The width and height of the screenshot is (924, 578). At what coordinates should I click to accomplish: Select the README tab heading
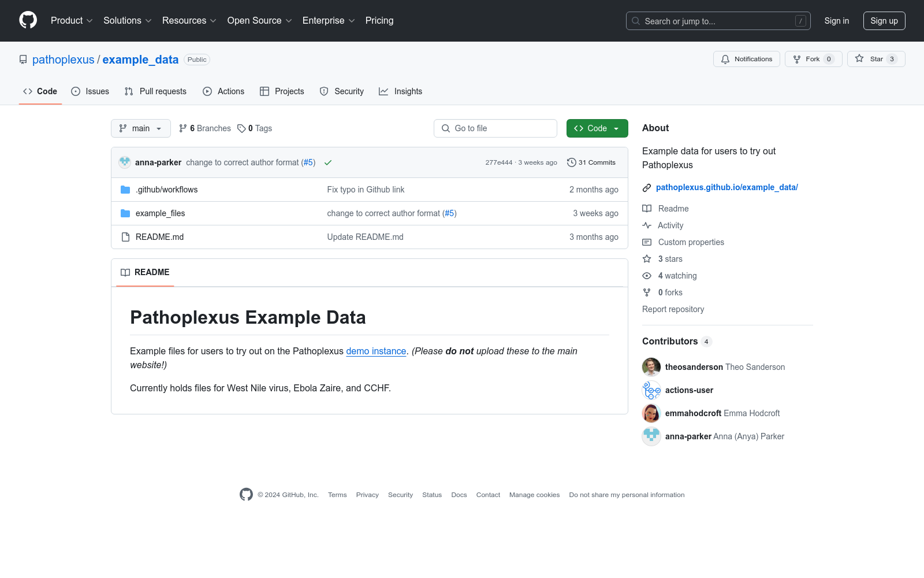[146, 272]
